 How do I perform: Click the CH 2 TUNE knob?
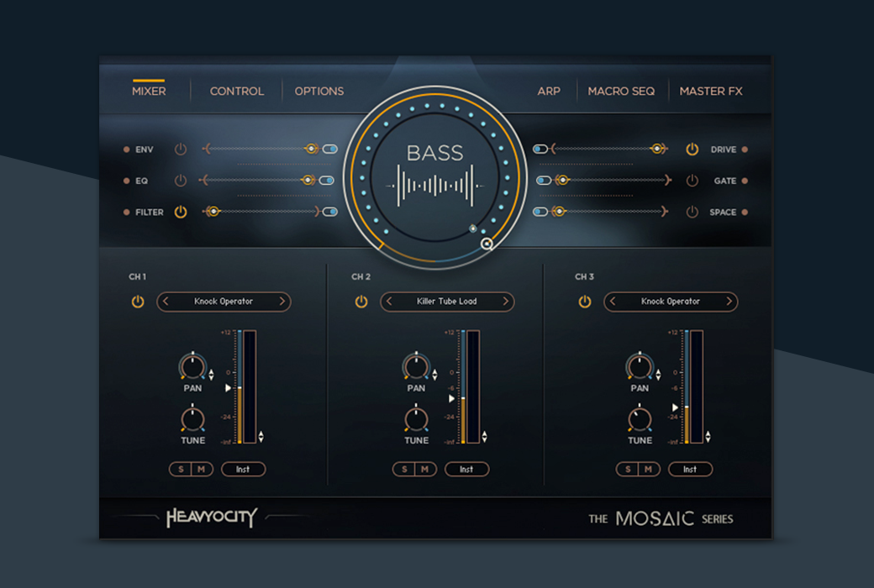pos(416,419)
